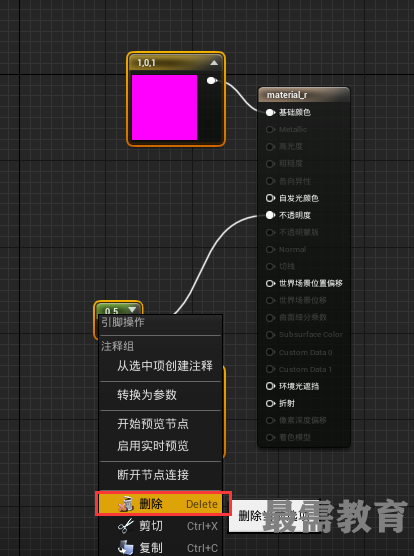Click the Subsurface Color pin label

pos(310,335)
